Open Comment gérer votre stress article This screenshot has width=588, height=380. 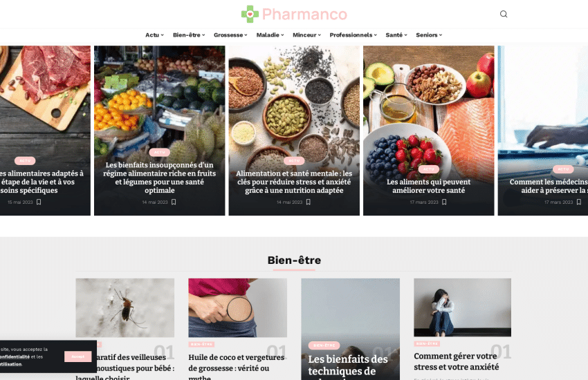click(456, 361)
